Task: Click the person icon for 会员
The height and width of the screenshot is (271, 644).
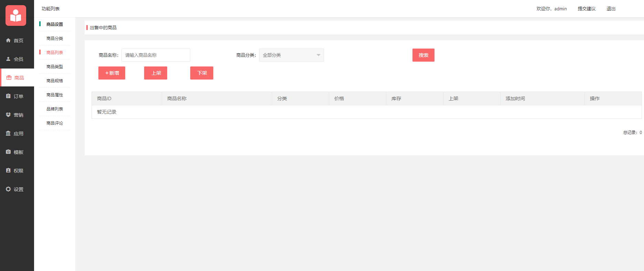Action: click(x=8, y=59)
